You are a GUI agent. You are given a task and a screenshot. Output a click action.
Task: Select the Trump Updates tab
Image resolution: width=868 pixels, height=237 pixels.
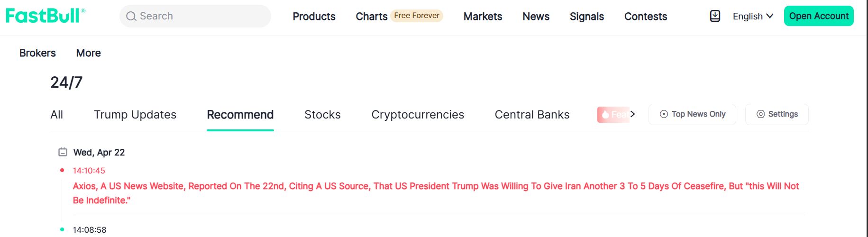coord(135,115)
